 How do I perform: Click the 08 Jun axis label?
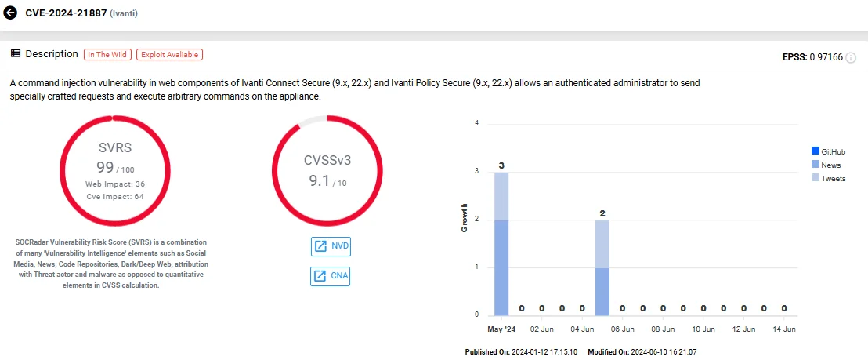663,329
